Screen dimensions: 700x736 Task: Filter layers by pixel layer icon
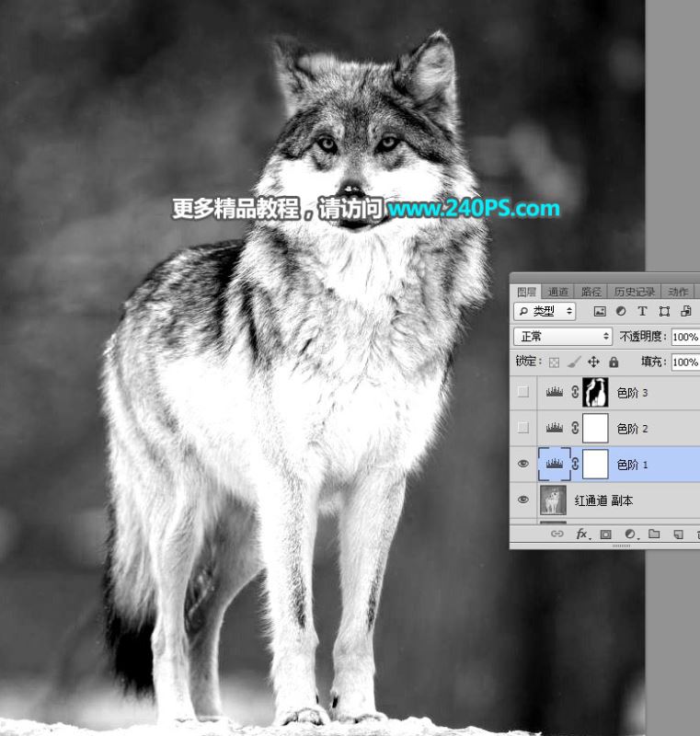600,311
